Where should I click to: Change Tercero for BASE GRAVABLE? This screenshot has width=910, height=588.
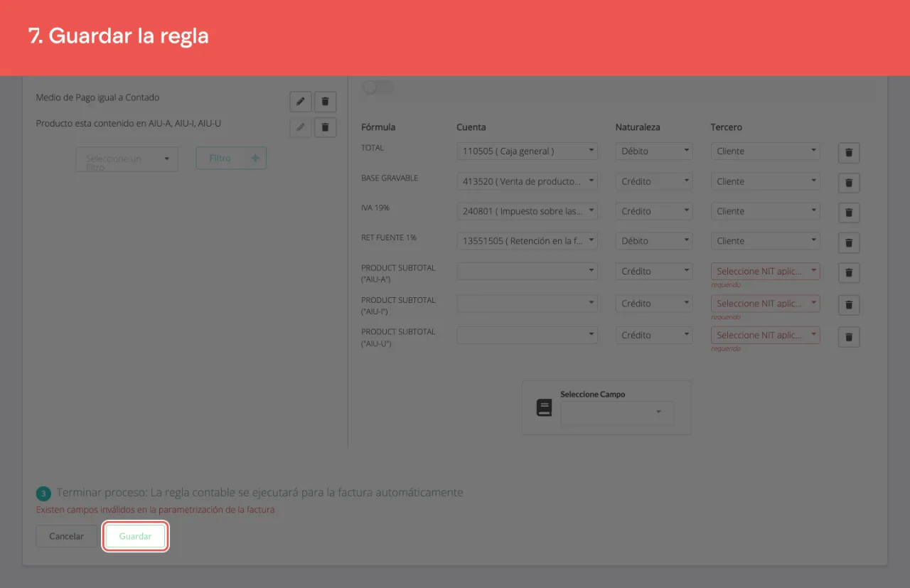coord(766,181)
